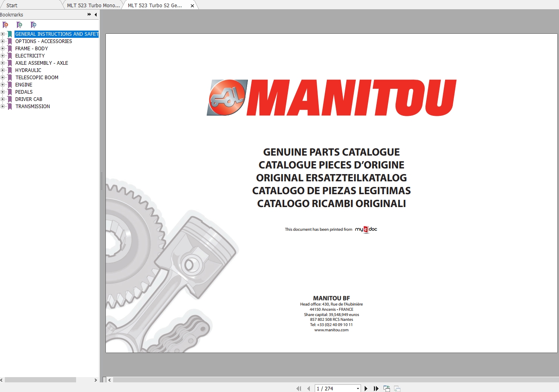This screenshot has width=559, height=392.
Task: Click the add bookmark icon
Action: 19,25
